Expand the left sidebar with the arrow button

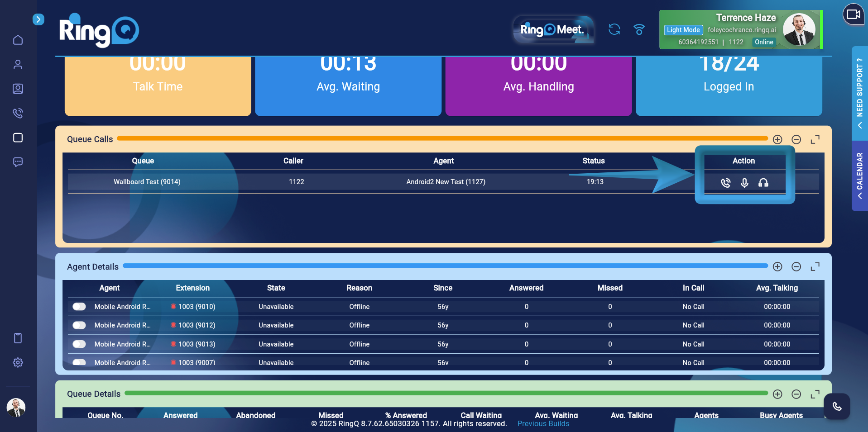click(x=38, y=19)
